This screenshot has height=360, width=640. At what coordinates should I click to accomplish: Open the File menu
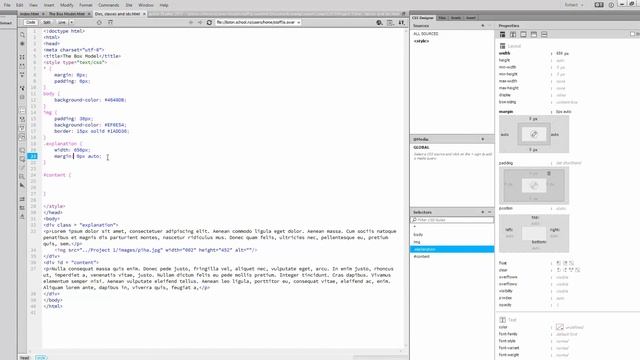tap(7, 5)
